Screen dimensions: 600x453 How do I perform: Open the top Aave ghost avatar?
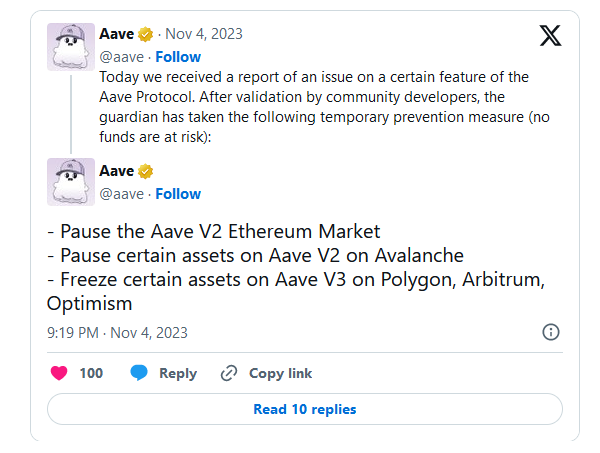coord(71,47)
